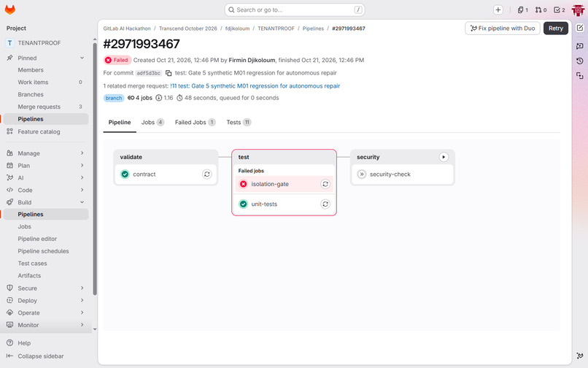Open Test cases in sidebar
588x368 pixels.
pyautogui.click(x=46, y=264)
